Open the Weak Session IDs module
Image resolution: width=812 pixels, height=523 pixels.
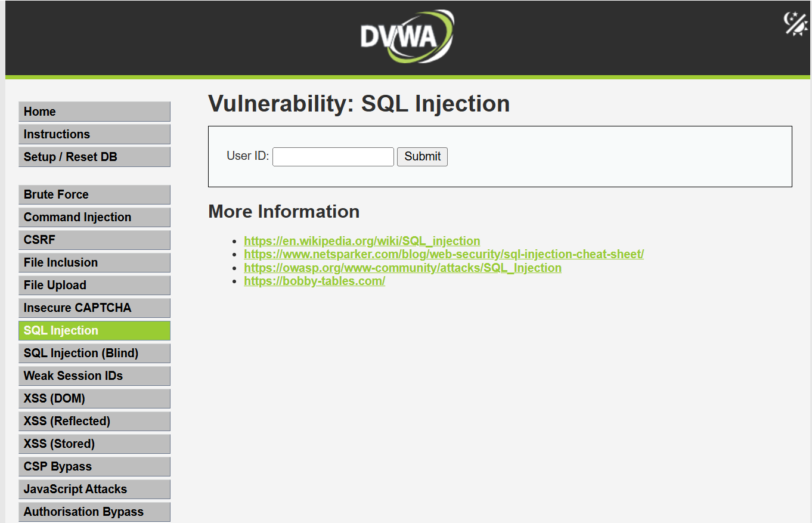94,376
